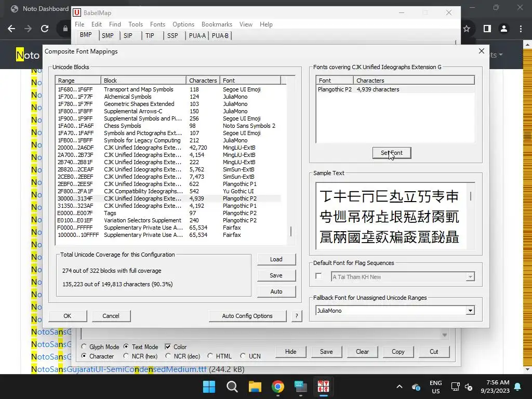The height and width of the screenshot is (399, 532).
Task: Click the question mark help button
Action: coord(297,316)
